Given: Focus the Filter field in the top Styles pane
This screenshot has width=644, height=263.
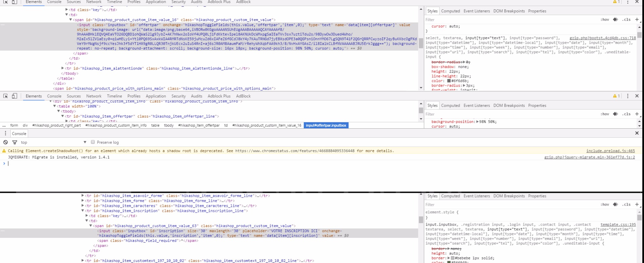Looking at the screenshot, I should point(512,20).
